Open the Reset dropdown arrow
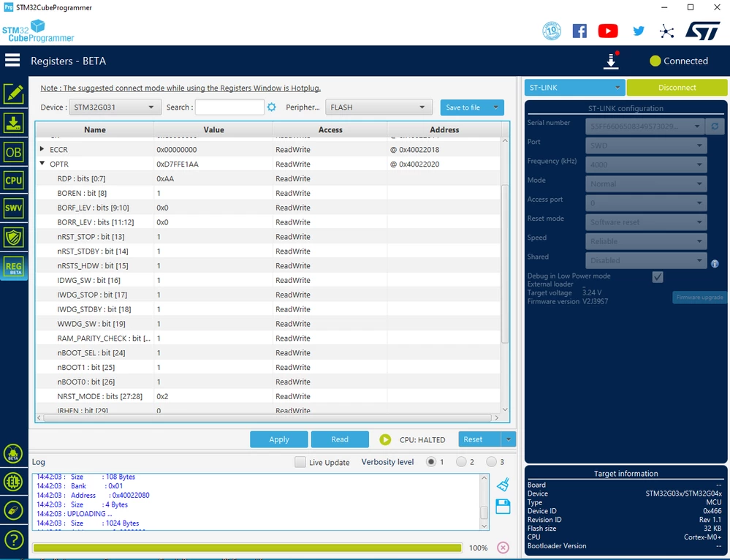 (x=509, y=439)
